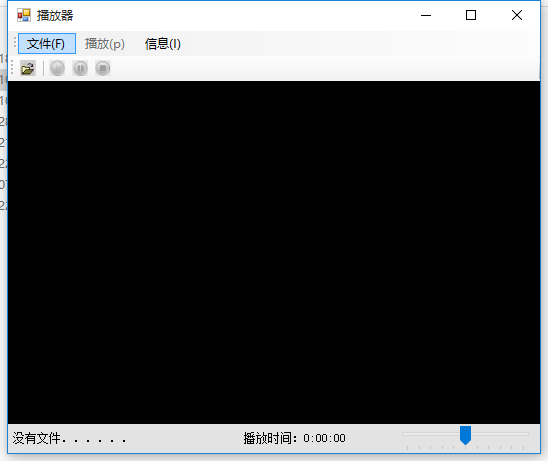Click the pause icon in toolbar
Viewport: 548px width, 461px height.
click(80, 68)
